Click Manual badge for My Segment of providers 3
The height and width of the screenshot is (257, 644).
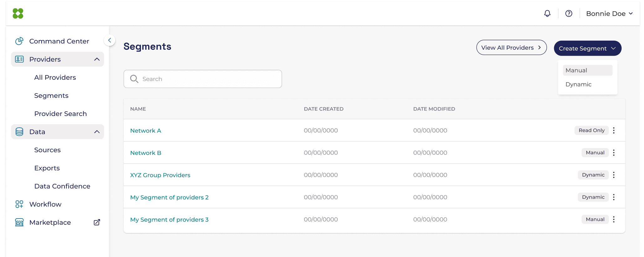[595, 219]
